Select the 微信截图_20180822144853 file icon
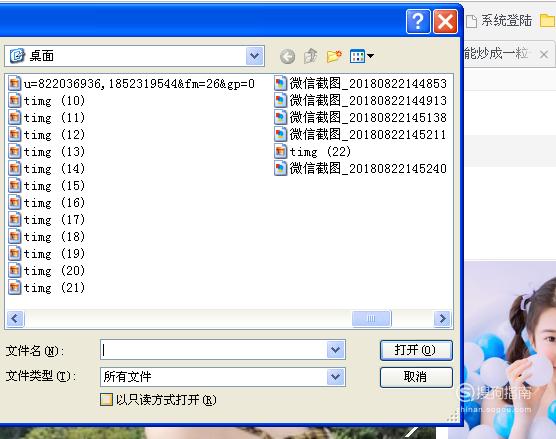Viewport: 556px width, 439px height. pos(280,84)
